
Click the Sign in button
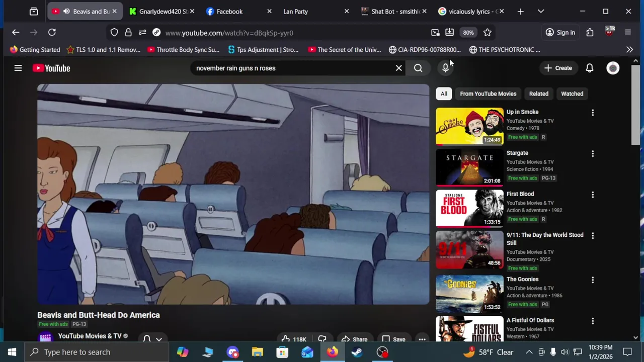(560, 33)
